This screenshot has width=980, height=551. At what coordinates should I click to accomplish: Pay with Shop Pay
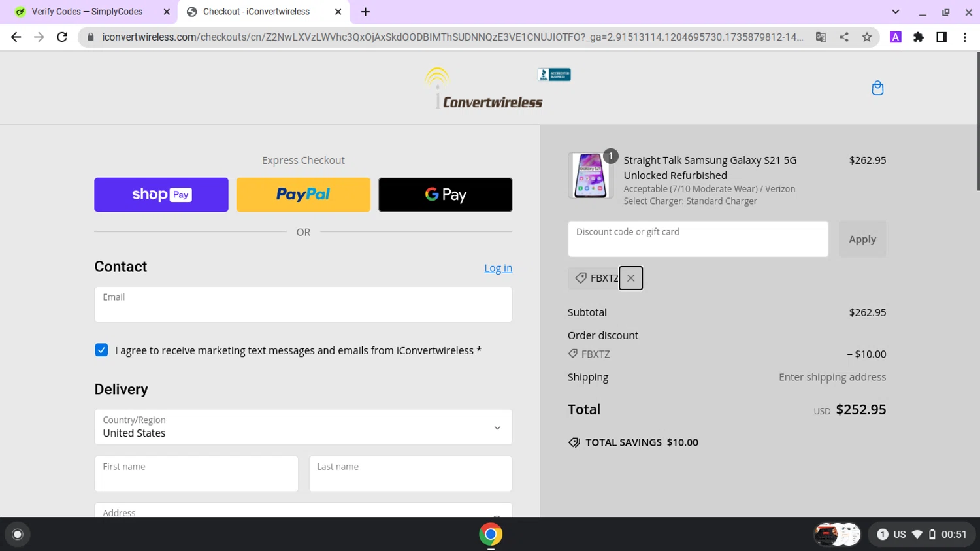(161, 195)
